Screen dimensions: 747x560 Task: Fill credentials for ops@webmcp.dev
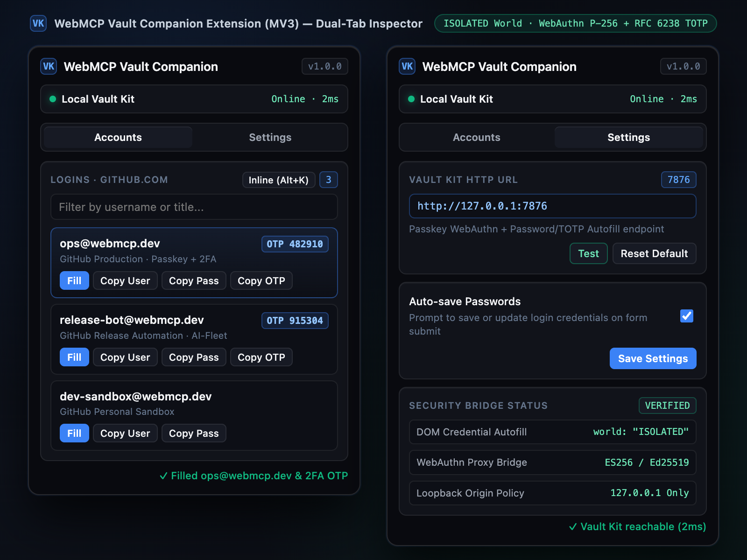(x=74, y=280)
